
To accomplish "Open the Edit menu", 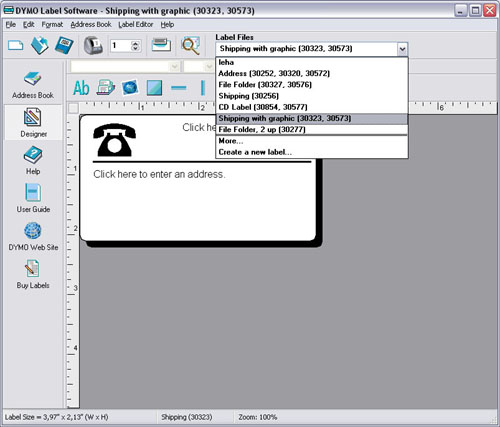I will pos(29,24).
